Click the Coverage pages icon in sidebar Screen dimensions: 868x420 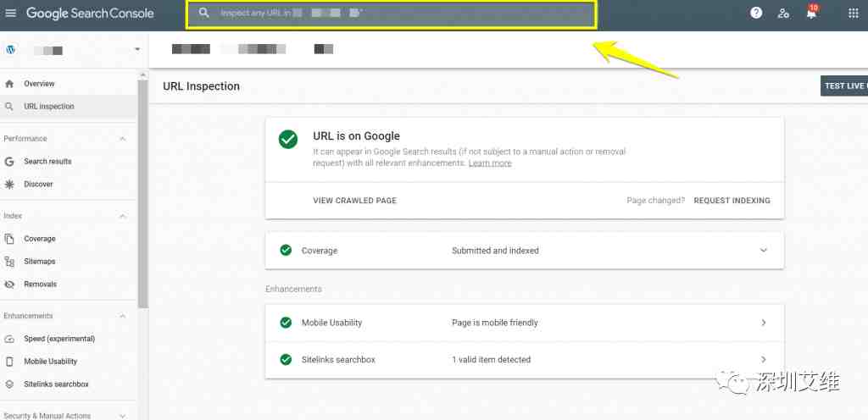[8, 239]
